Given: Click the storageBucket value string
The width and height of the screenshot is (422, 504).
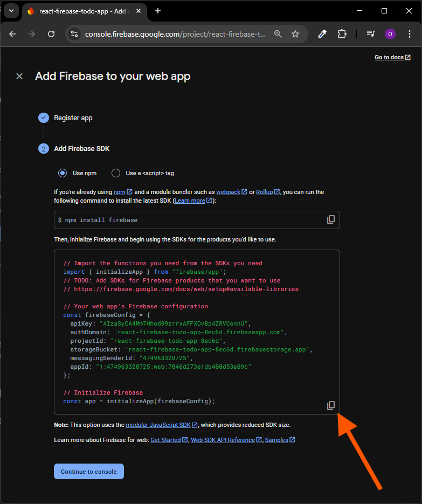Looking at the screenshot, I should click(x=217, y=349).
